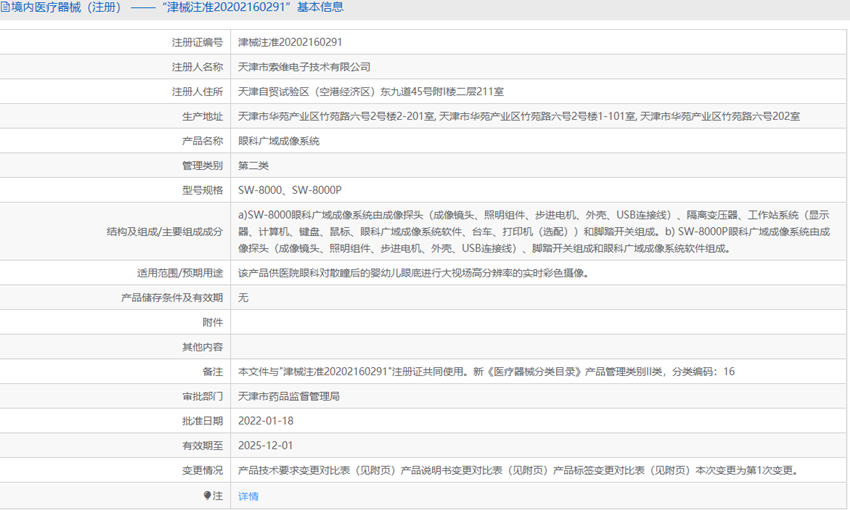Select the 注册证编号 value 津械注准20202160291

tap(290, 42)
